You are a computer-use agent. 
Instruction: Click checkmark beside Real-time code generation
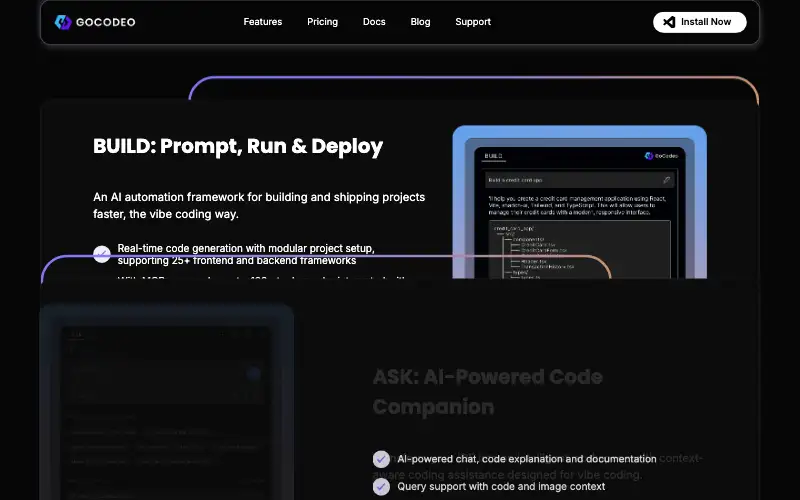pyautogui.click(x=102, y=254)
